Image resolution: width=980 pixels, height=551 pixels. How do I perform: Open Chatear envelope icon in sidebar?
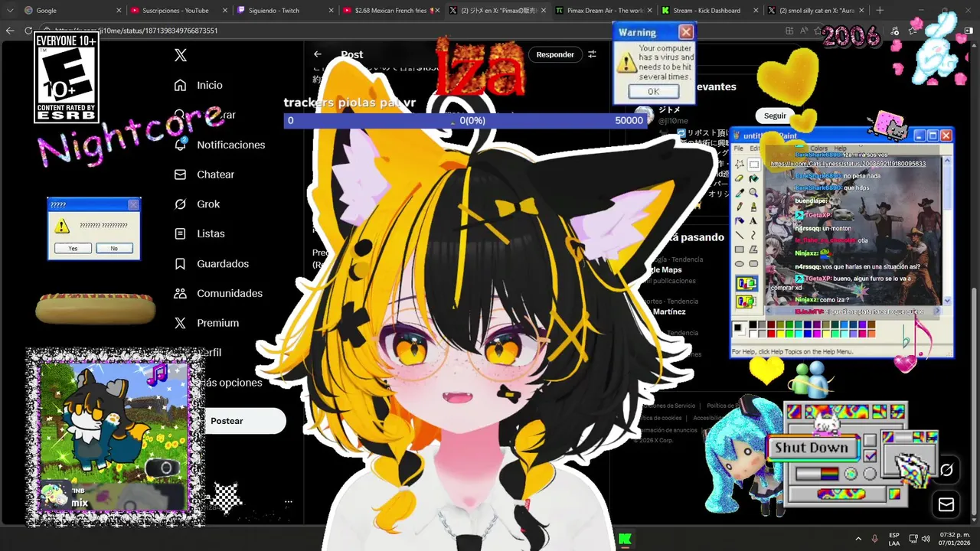(180, 174)
